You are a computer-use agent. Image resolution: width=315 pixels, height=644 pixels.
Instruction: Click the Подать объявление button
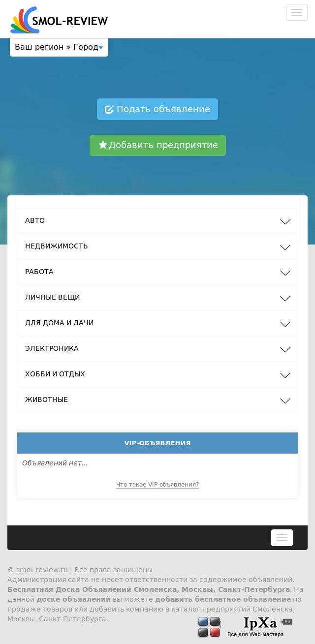(157, 109)
